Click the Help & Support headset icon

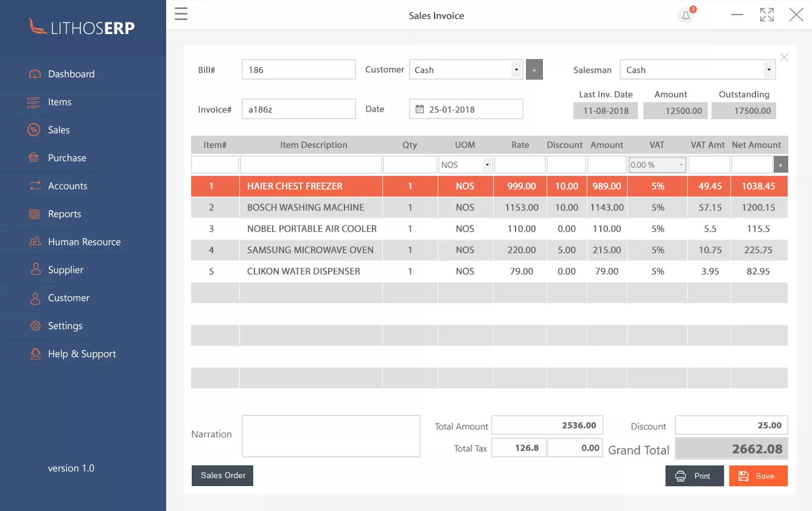coord(36,354)
